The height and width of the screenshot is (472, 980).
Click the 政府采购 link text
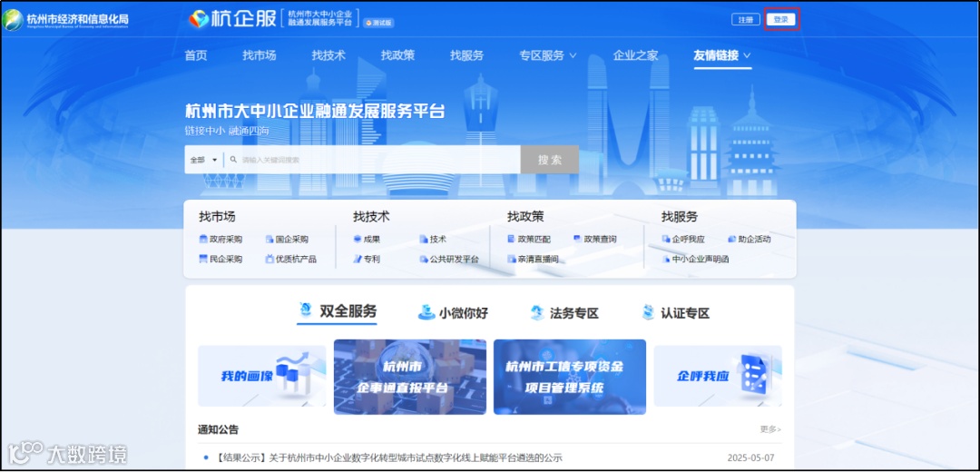226,239
